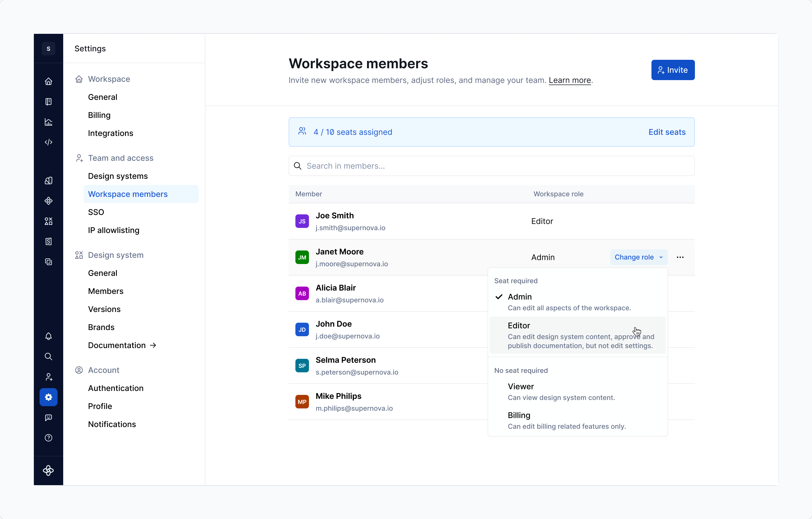Click the Invite button

point(672,70)
